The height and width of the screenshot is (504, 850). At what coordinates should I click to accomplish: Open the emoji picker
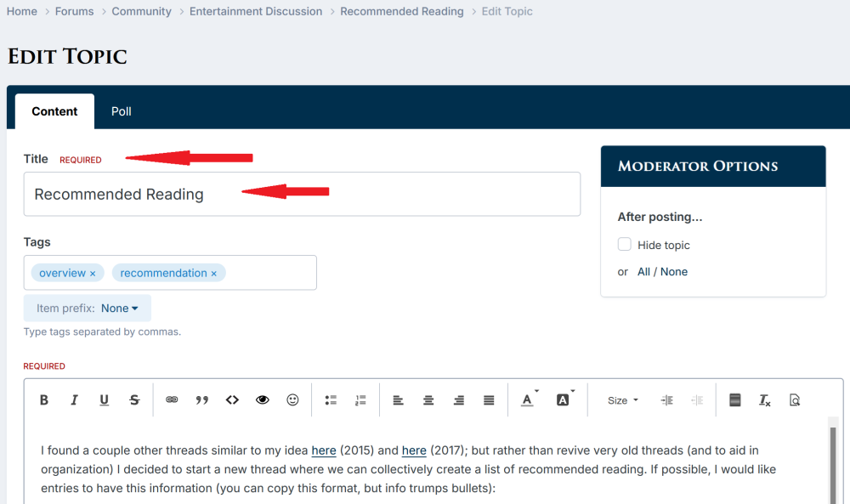point(292,400)
